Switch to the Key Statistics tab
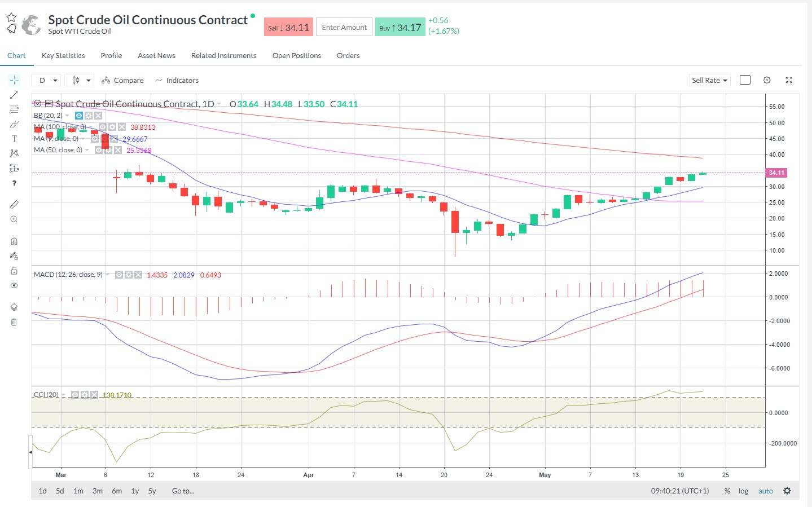 click(63, 55)
